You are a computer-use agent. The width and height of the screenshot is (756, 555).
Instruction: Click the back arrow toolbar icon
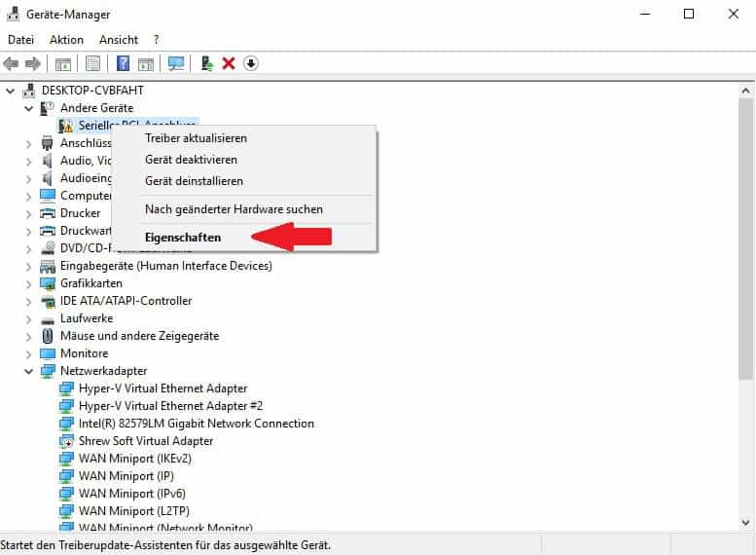[12, 63]
